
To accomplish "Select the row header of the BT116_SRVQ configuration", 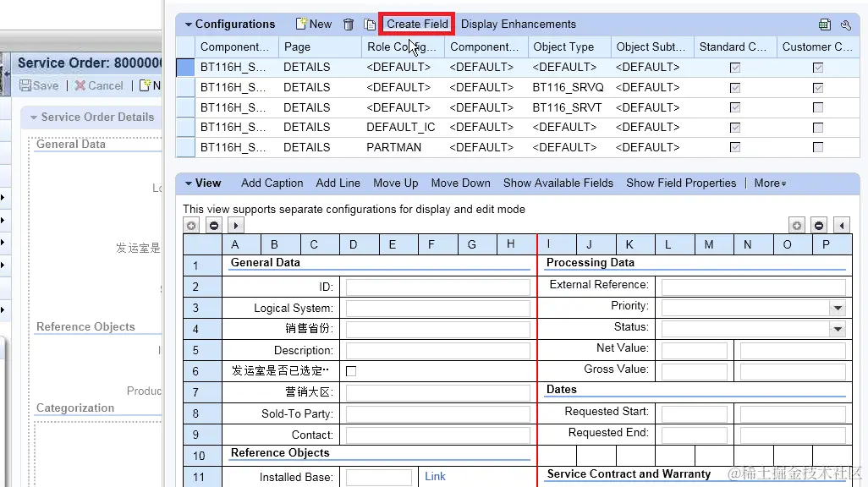I will (185, 87).
